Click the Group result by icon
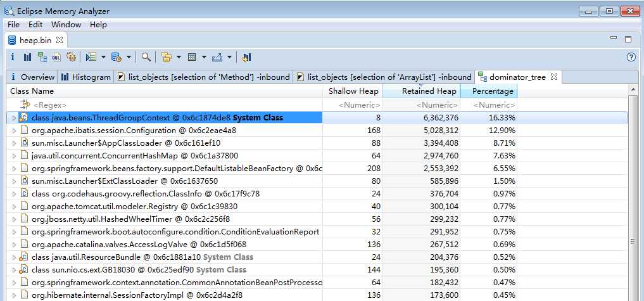 coord(167,57)
